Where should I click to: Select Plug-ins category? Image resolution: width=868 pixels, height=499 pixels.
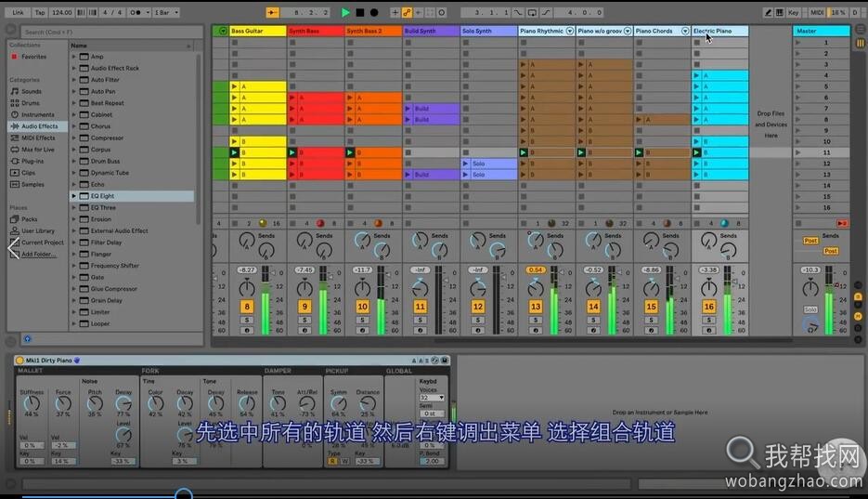pyautogui.click(x=32, y=161)
